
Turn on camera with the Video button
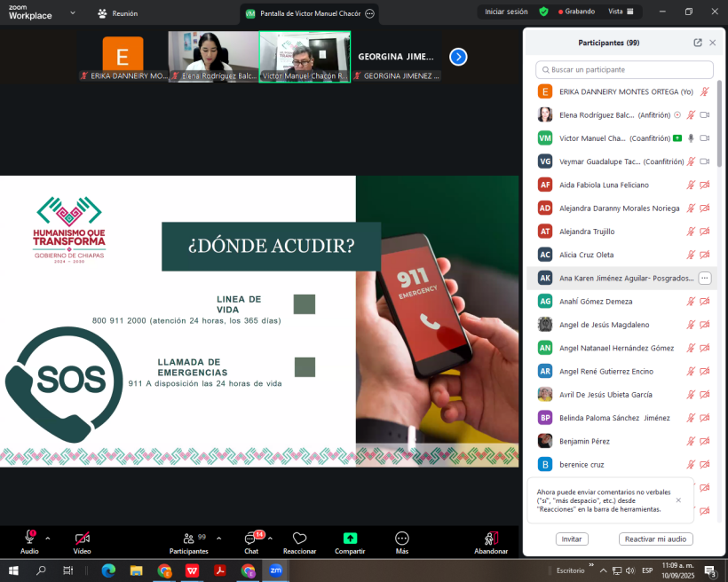[82, 539]
